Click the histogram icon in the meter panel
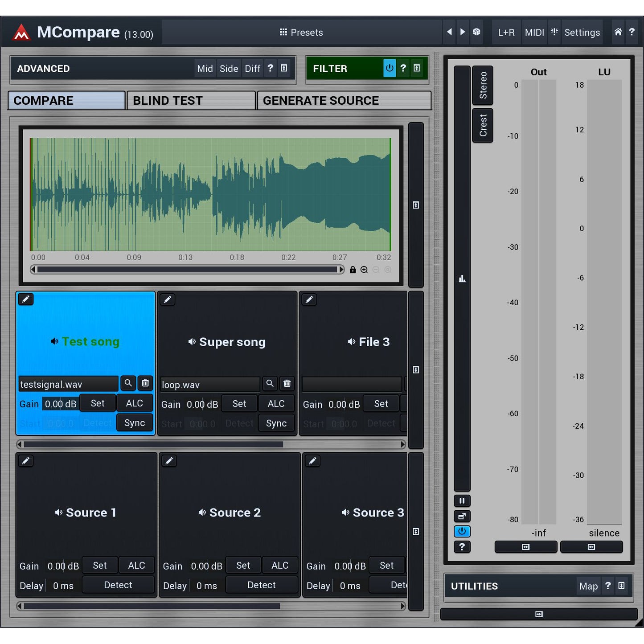 [x=462, y=278]
